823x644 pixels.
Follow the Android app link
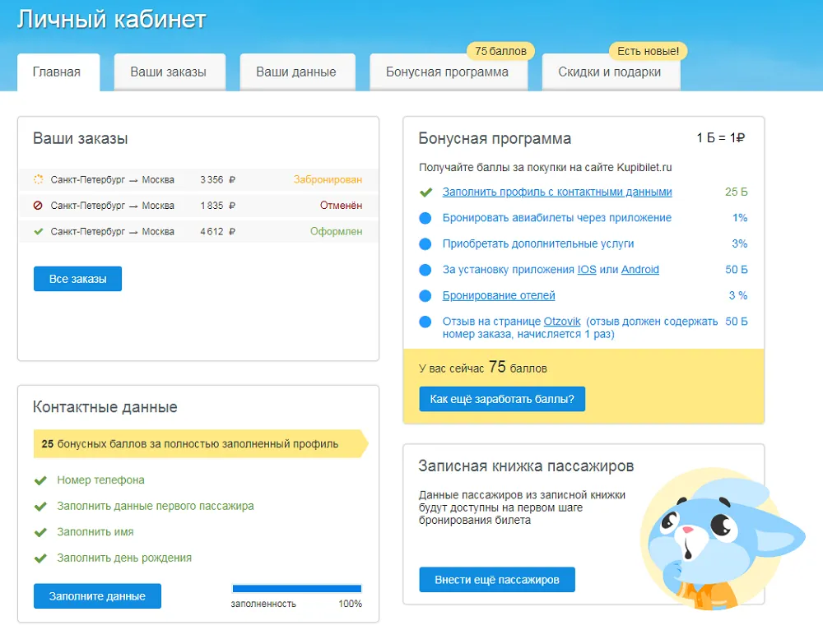pos(640,269)
